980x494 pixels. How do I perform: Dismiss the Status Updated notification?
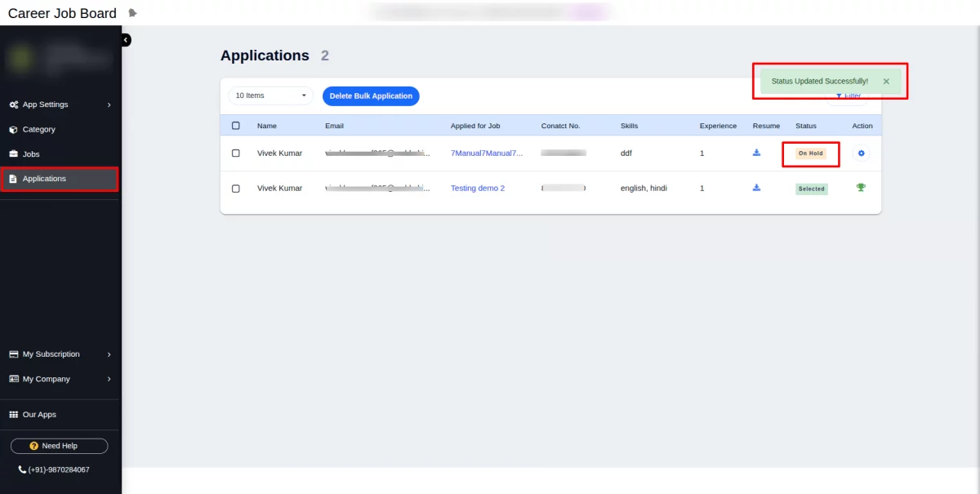click(886, 82)
